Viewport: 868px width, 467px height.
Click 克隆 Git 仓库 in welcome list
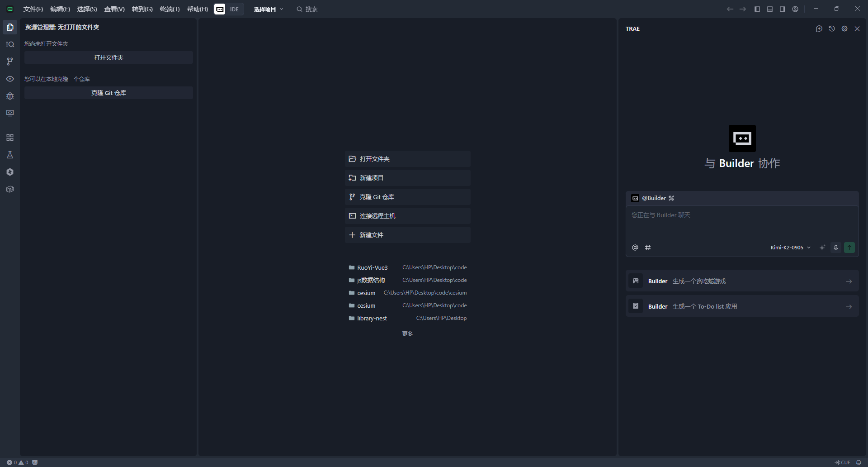tap(407, 197)
